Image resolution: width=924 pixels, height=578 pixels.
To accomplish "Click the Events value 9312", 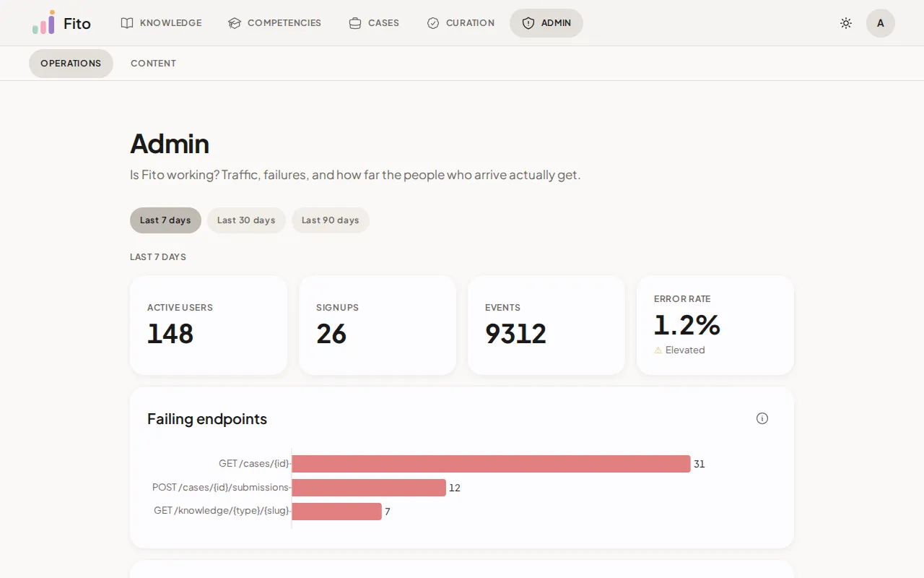I will tap(515, 334).
